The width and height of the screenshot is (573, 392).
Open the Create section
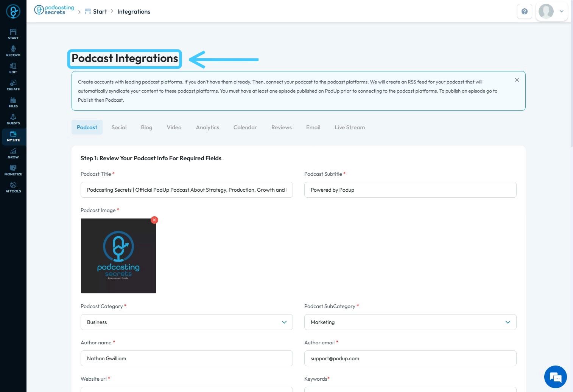pos(13,85)
